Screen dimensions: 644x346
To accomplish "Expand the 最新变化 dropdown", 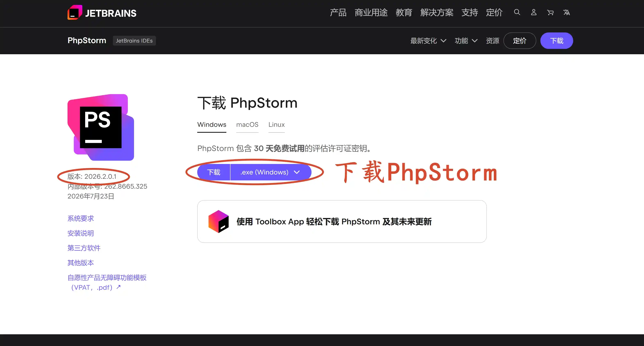I will (x=428, y=40).
